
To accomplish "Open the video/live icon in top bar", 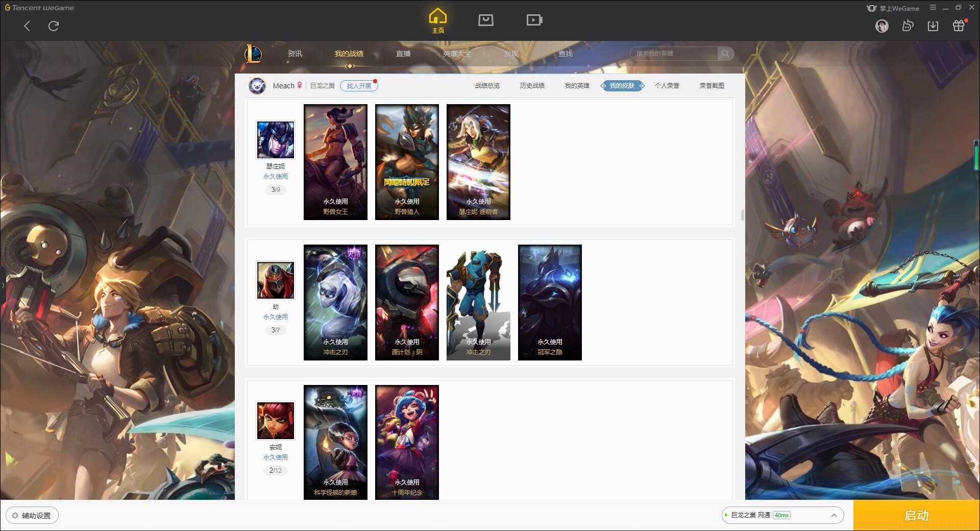I will pyautogui.click(x=534, y=20).
